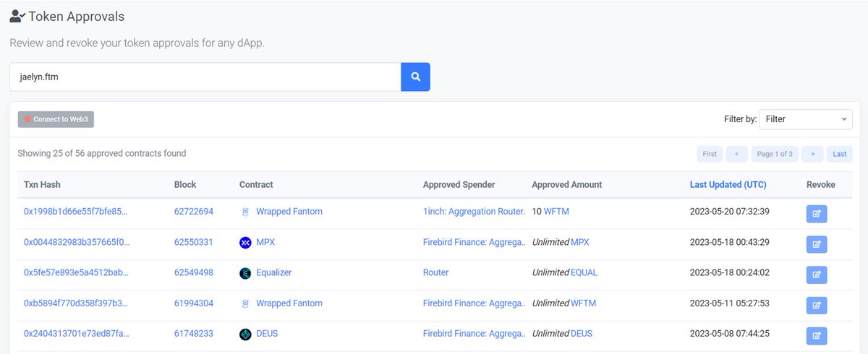The height and width of the screenshot is (354, 868).
Task: Go to next page with > button
Action: pos(813,154)
